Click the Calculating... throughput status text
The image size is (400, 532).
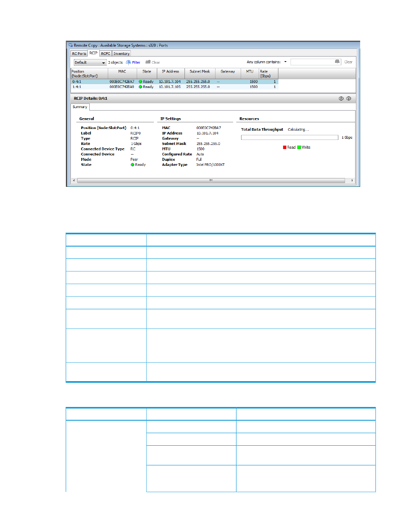tap(298, 129)
